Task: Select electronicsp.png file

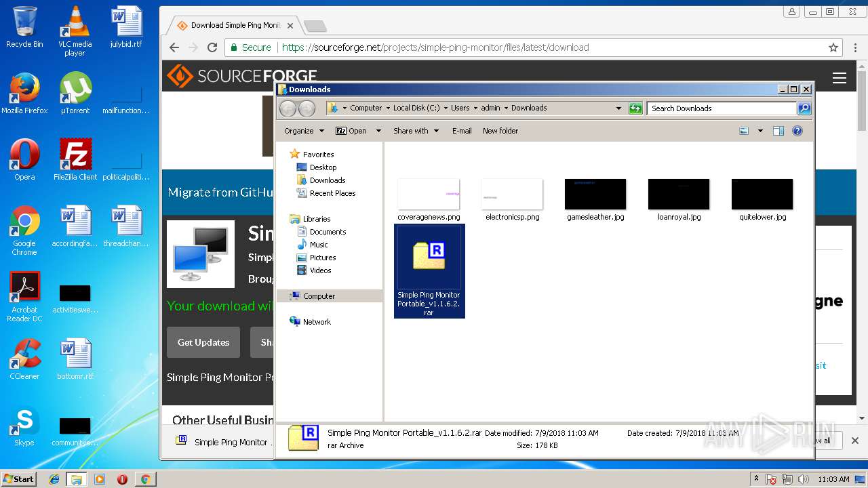Action: [x=512, y=199]
